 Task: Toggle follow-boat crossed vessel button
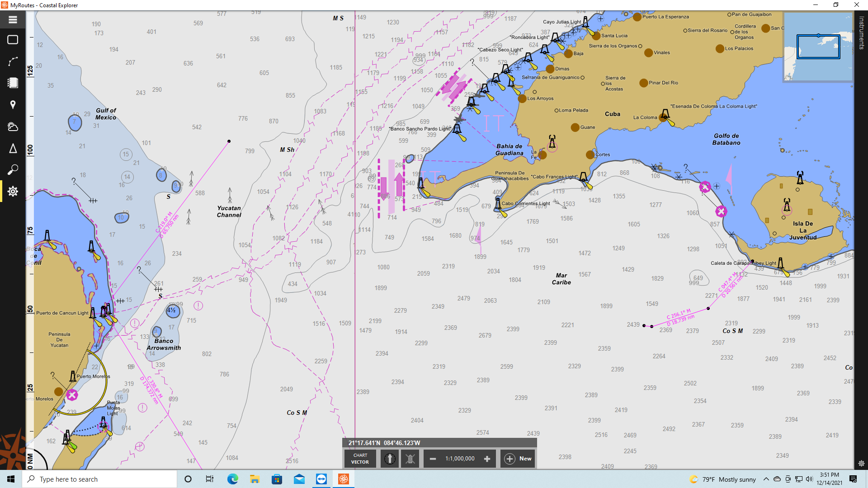coord(410,459)
